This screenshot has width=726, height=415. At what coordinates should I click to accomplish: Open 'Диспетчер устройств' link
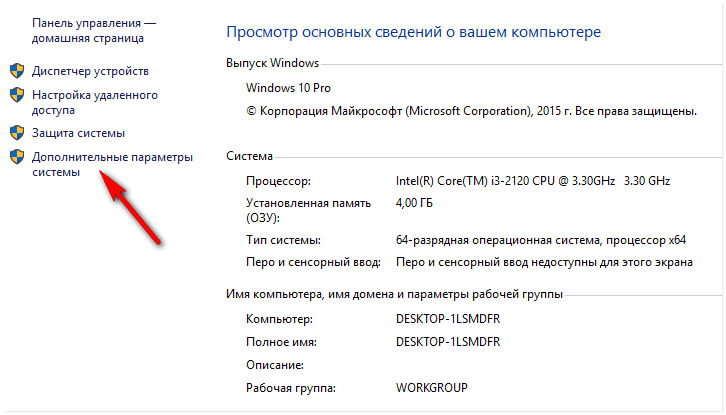point(90,71)
